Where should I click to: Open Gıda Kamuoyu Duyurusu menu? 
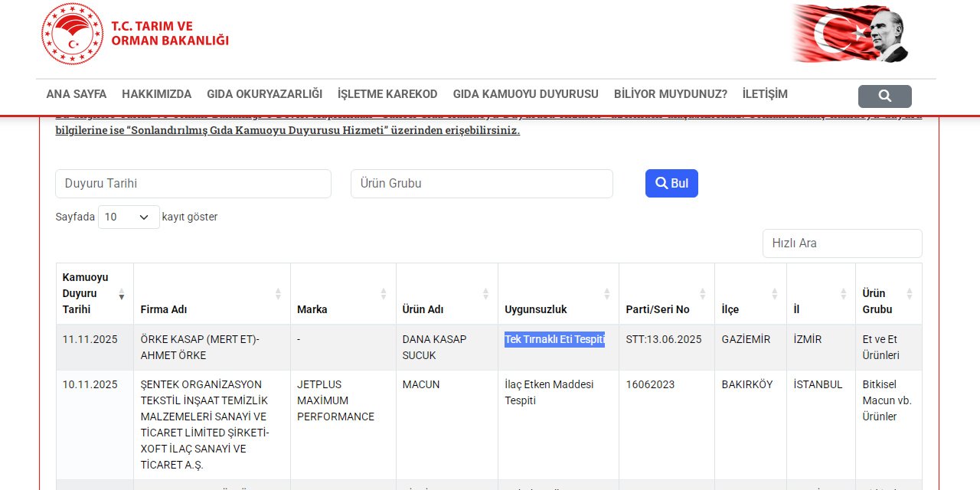click(x=525, y=94)
